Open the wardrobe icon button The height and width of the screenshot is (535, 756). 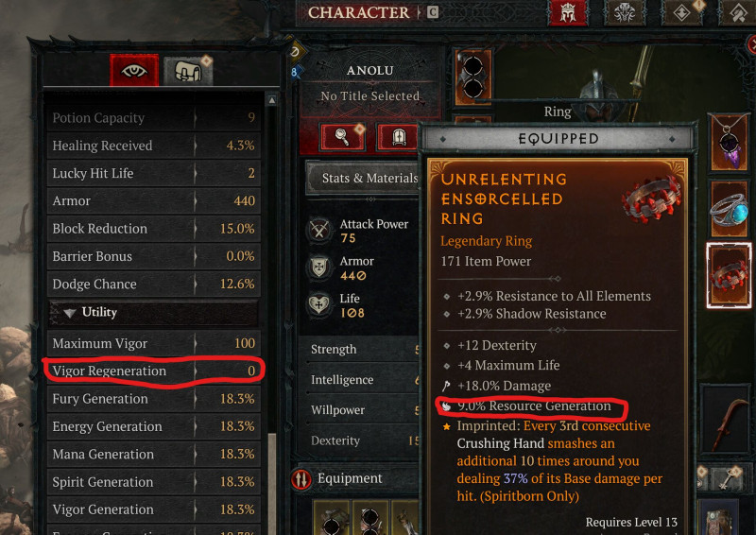(398, 137)
